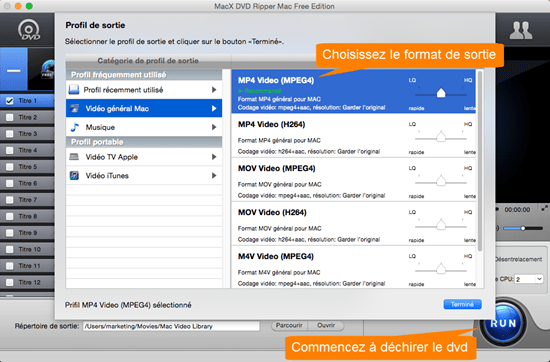Check the Titre 8 checkbox
Screen dimensions: 550x362
click(9, 216)
